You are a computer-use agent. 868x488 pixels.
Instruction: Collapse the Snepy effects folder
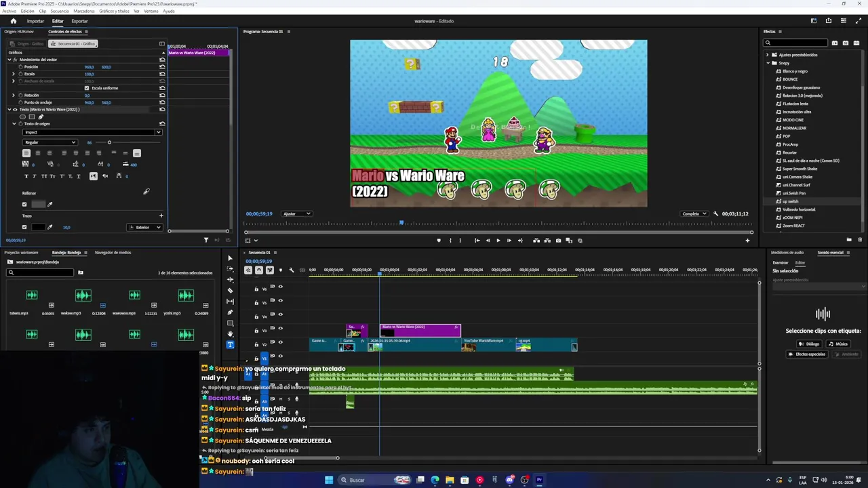coord(768,63)
